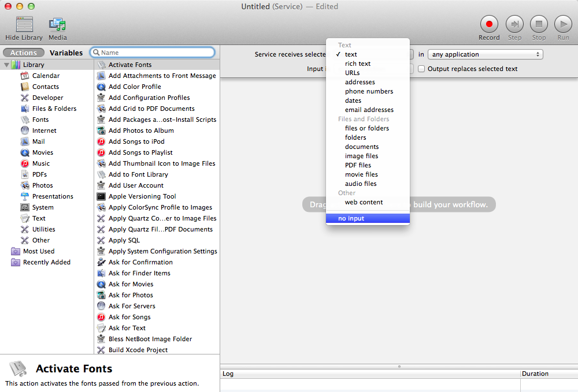This screenshot has height=392, width=578.
Task: Select the Ask For Servers action
Action: pyautogui.click(x=157, y=306)
